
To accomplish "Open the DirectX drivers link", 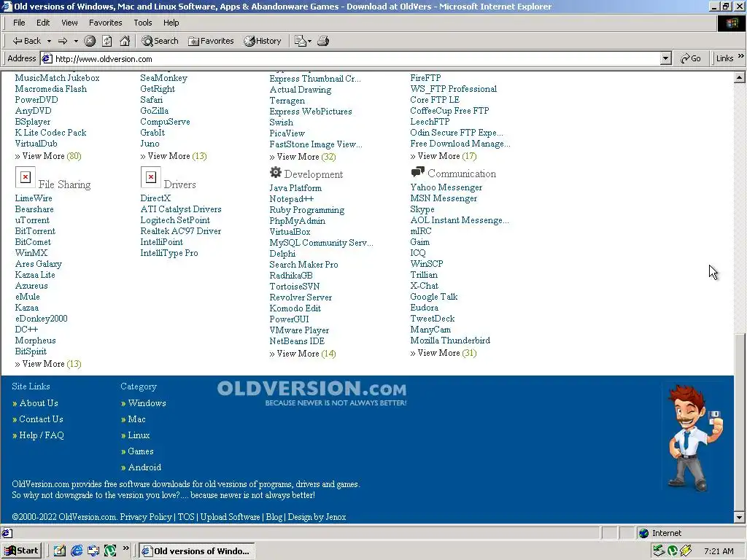I will (155, 198).
